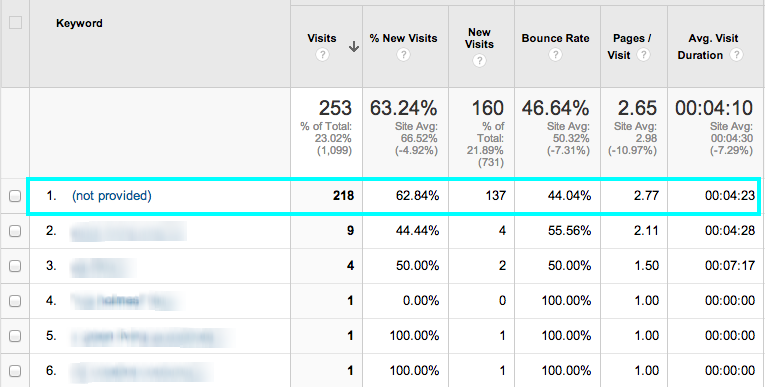This screenshot has width=765, height=387.
Task: Click the 00:04:28 duration in row 2
Action: coord(730,231)
